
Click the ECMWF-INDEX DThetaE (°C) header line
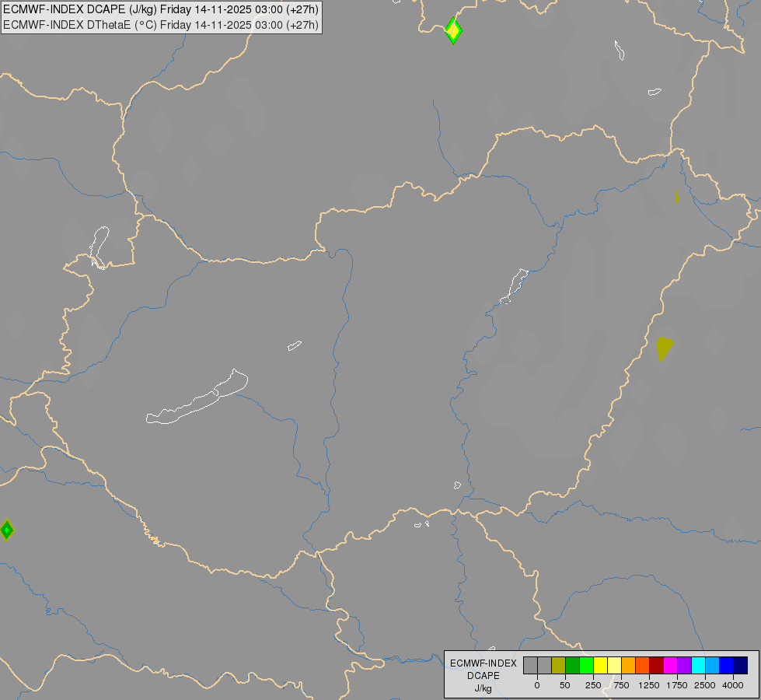click(x=161, y=25)
